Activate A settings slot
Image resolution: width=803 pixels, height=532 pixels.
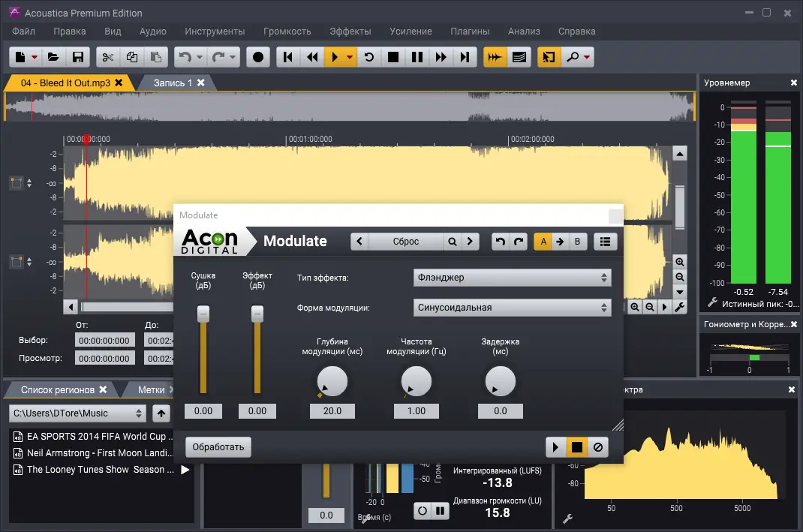point(543,241)
